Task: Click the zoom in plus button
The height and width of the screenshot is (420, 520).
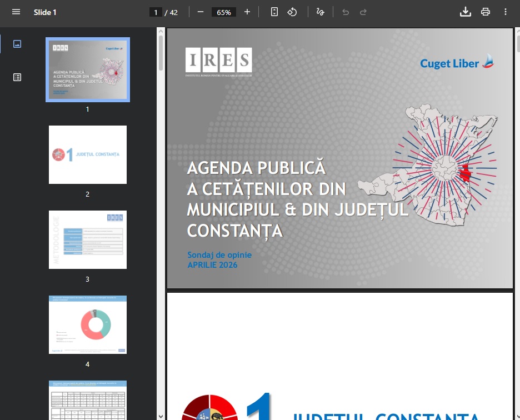Action: click(x=247, y=12)
